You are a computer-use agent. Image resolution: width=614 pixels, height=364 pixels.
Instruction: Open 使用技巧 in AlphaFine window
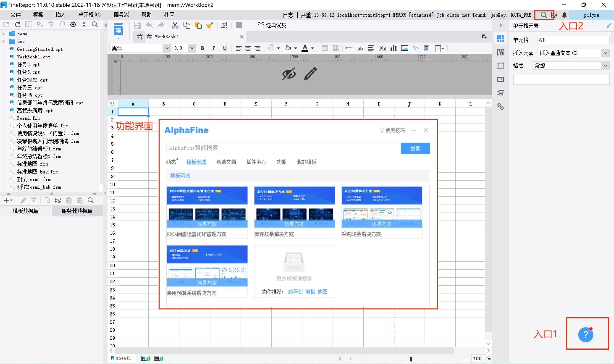coord(392,130)
